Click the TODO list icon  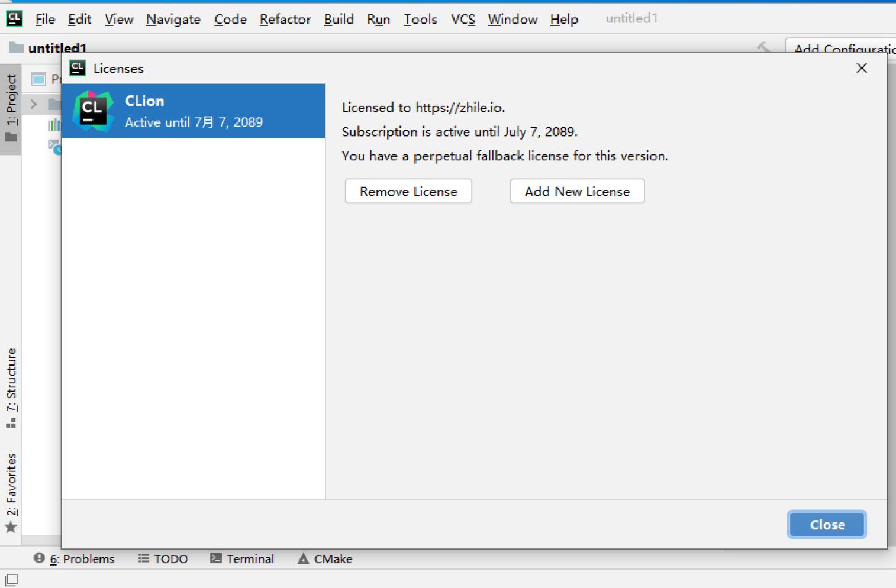pyautogui.click(x=143, y=558)
